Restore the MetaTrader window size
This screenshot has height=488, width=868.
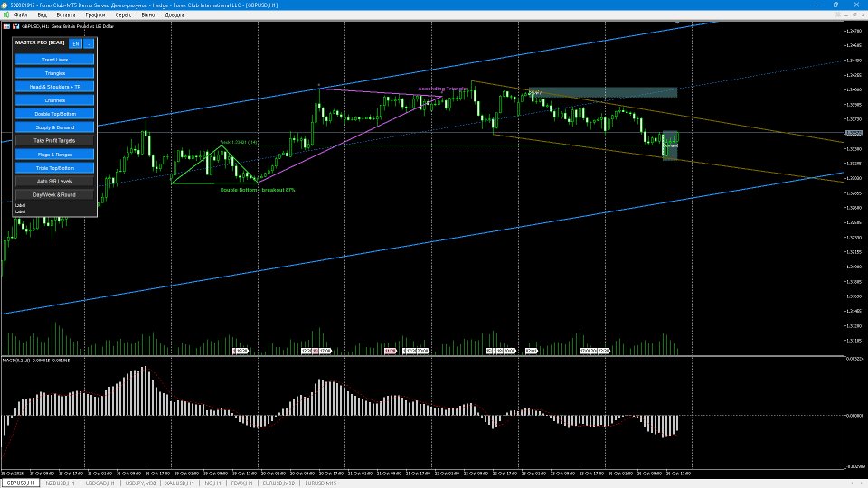click(x=835, y=5)
